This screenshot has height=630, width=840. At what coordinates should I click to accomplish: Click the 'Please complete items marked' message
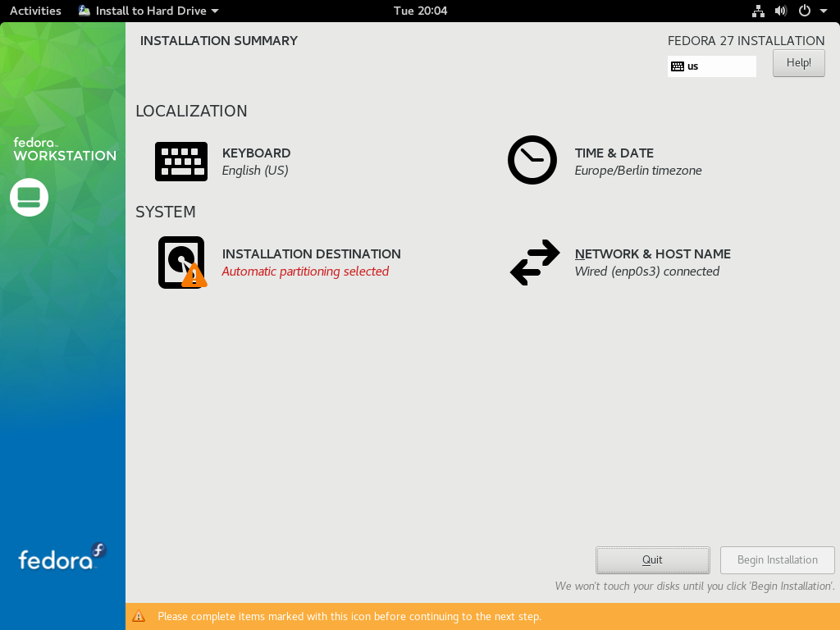pos(349,617)
